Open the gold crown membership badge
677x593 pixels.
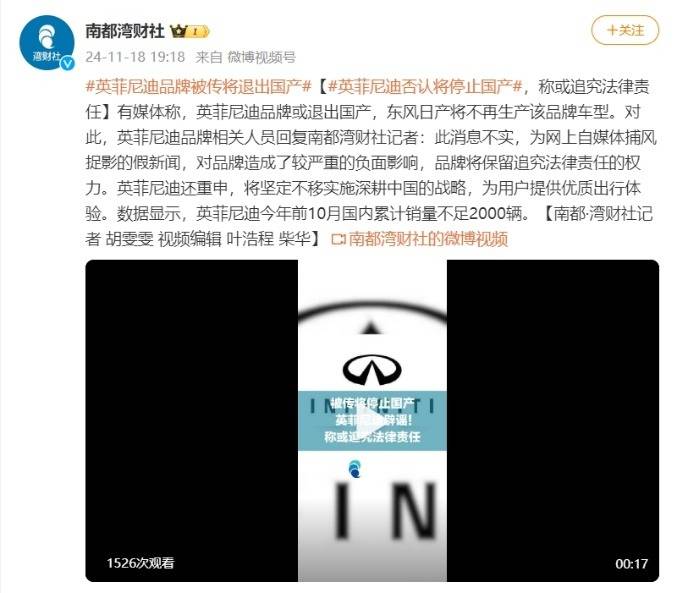[x=190, y=31]
